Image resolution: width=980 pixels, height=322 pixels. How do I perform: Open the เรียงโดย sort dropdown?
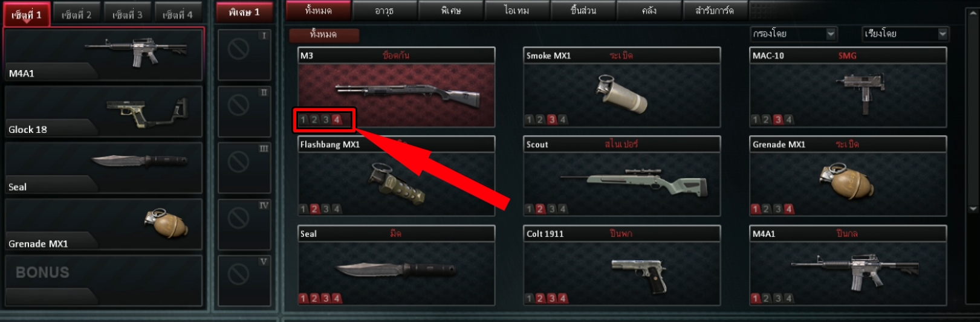906,34
